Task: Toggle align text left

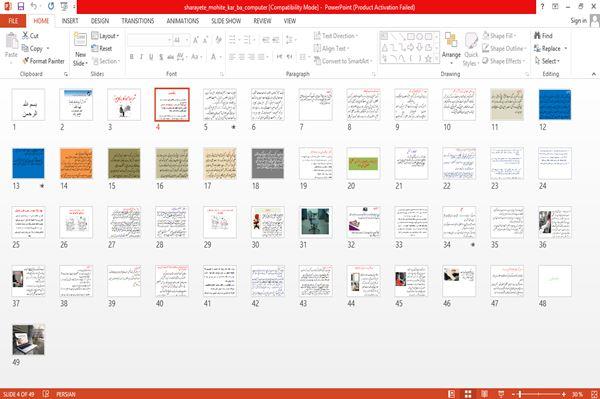Action: click(x=232, y=57)
